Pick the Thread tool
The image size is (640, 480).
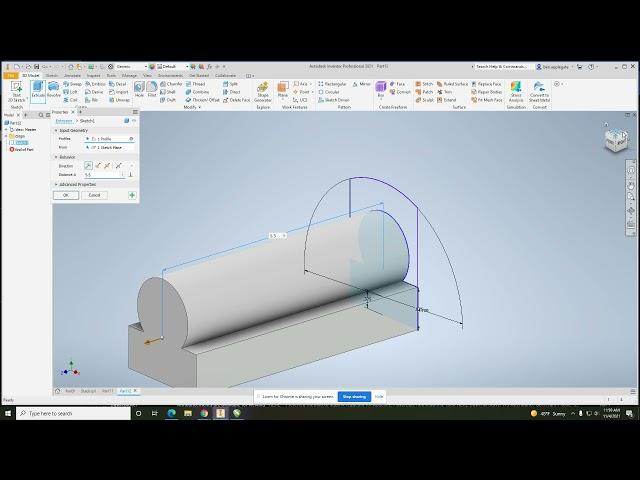point(195,84)
